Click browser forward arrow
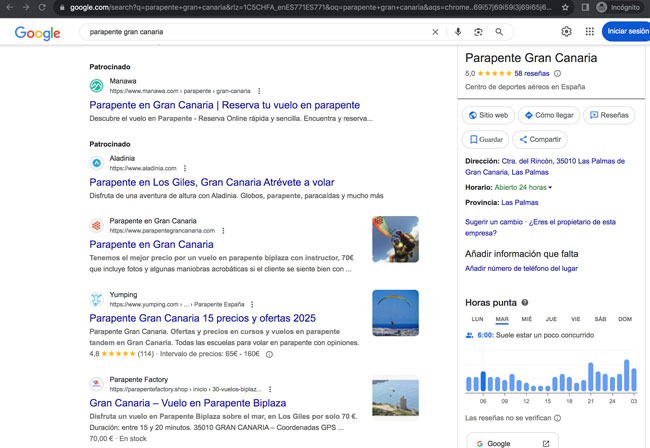 point(26,7)
